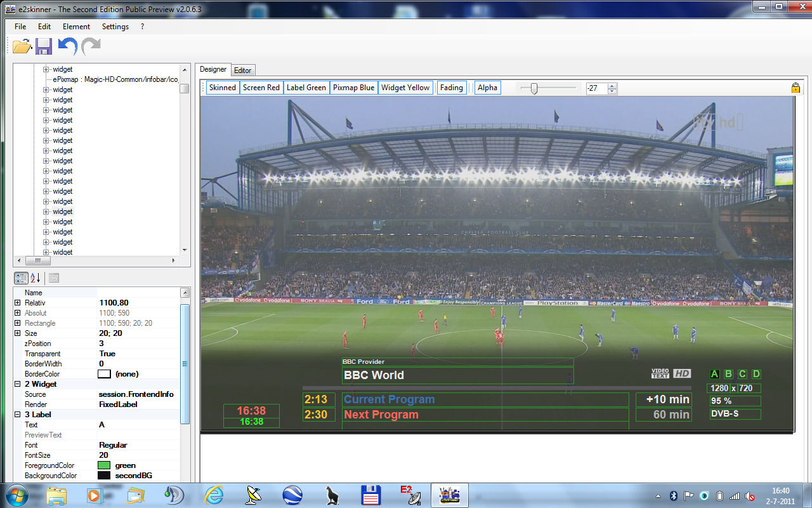
Task: Click the tree panel's scroll-down arrow
Action: [x=185, y=250]
